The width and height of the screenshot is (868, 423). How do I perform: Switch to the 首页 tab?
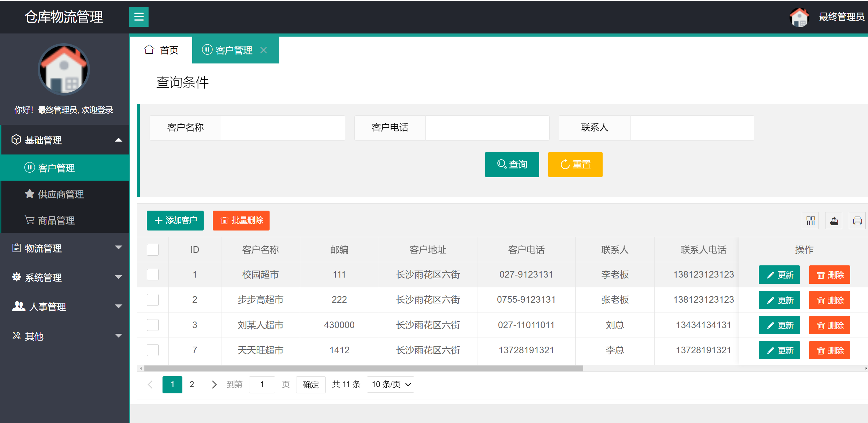161,50
